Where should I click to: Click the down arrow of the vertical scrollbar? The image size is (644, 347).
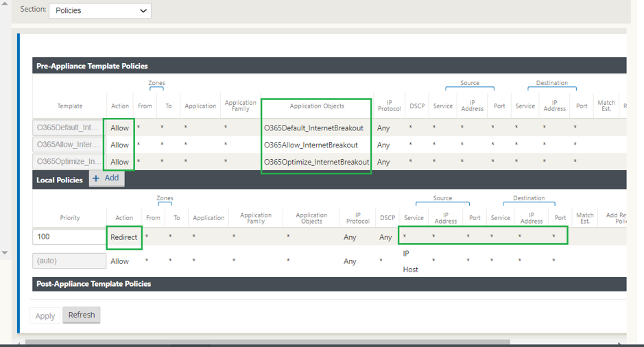click(5, 252)
